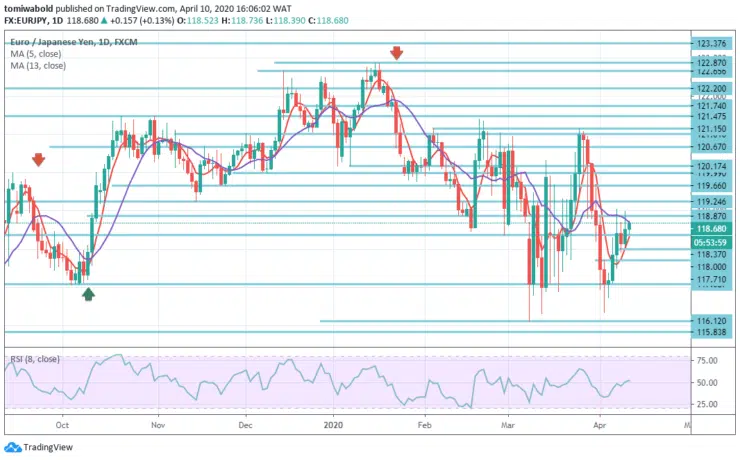Viewport: 740px width, 460px height.
Task: Click the Apr label on time axis
Action: point(598,424)
